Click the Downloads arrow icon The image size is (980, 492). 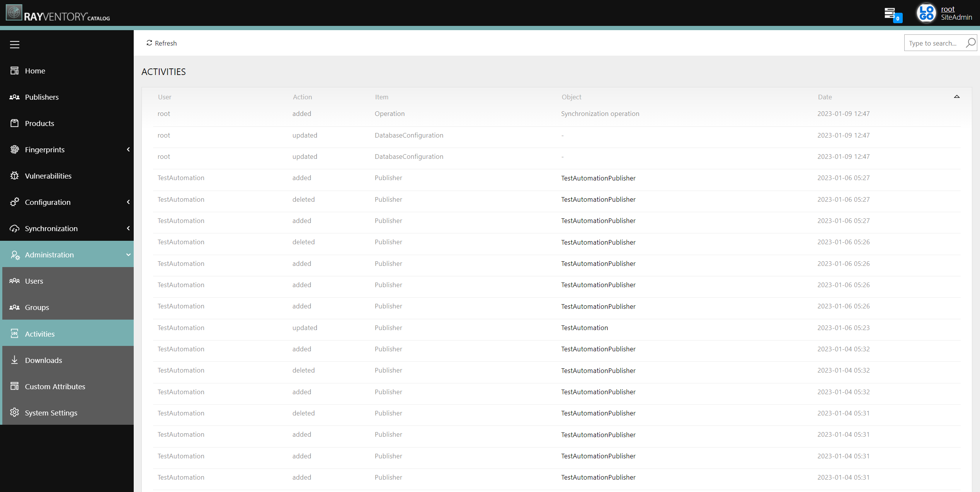(x=15, y=360)
